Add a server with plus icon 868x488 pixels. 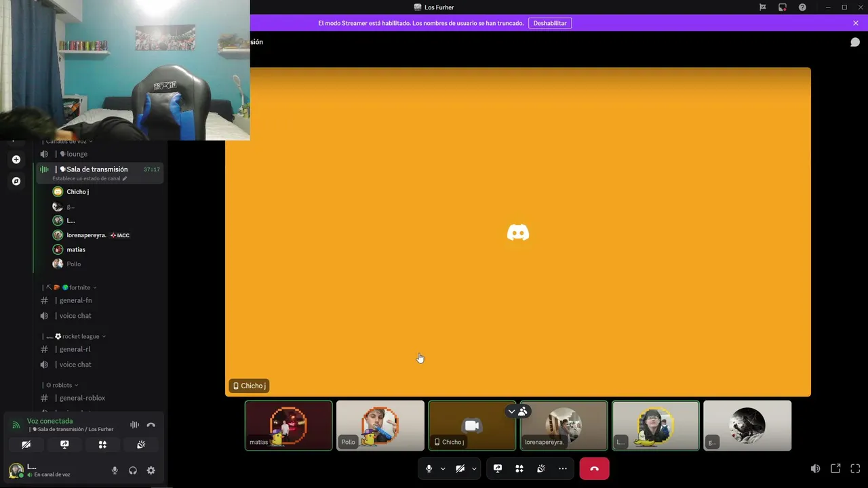(x=16, y=159)
